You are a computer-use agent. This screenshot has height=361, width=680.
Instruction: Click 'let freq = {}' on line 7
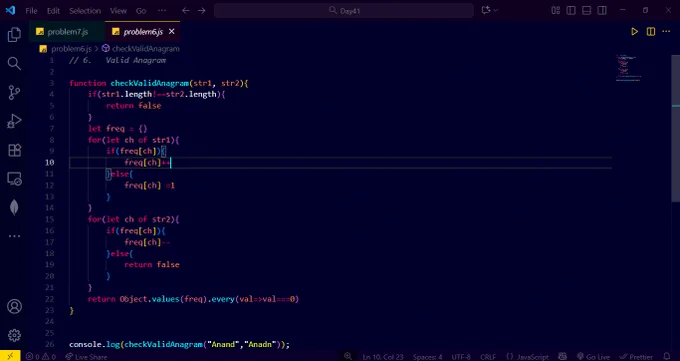(x=118, y=128)
